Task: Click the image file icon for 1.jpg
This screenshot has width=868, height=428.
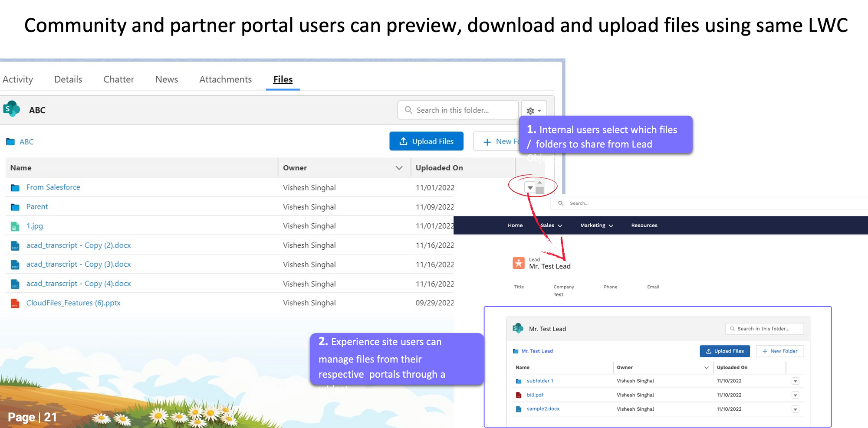Action: pyautogui.click(x=15, y=226)
